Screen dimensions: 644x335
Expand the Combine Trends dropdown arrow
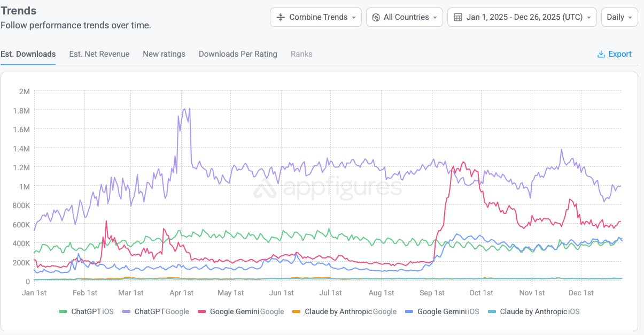pyautogui.click(x=354, y=17)
